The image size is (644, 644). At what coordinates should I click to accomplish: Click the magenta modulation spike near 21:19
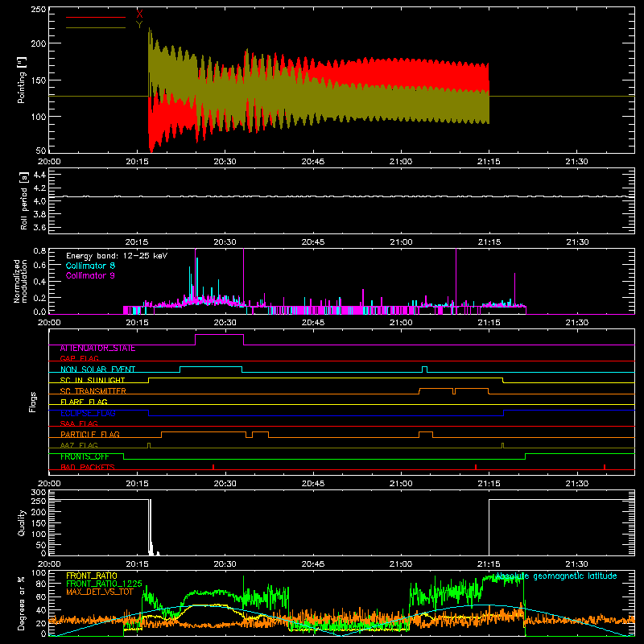[x=514, y=289]
